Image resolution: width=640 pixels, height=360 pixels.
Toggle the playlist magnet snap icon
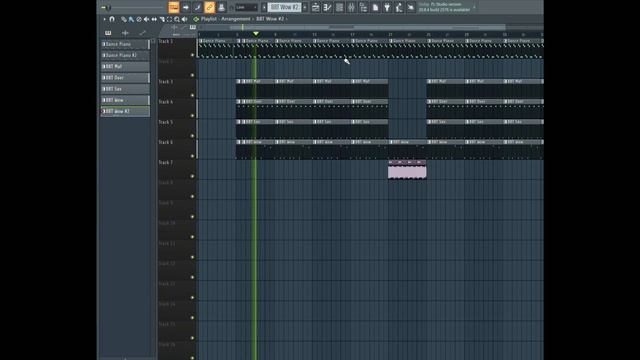112,19
